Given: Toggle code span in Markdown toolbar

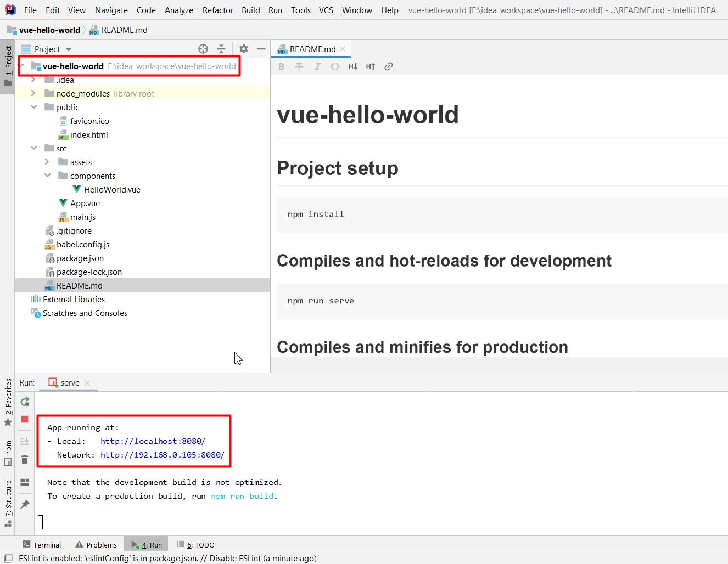Looking at the screenshot, I should 335,66.
